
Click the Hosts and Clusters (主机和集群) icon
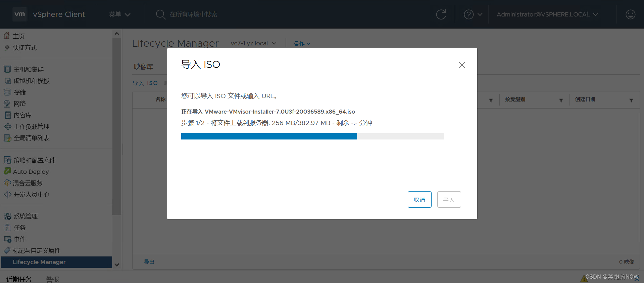point(7,69)
